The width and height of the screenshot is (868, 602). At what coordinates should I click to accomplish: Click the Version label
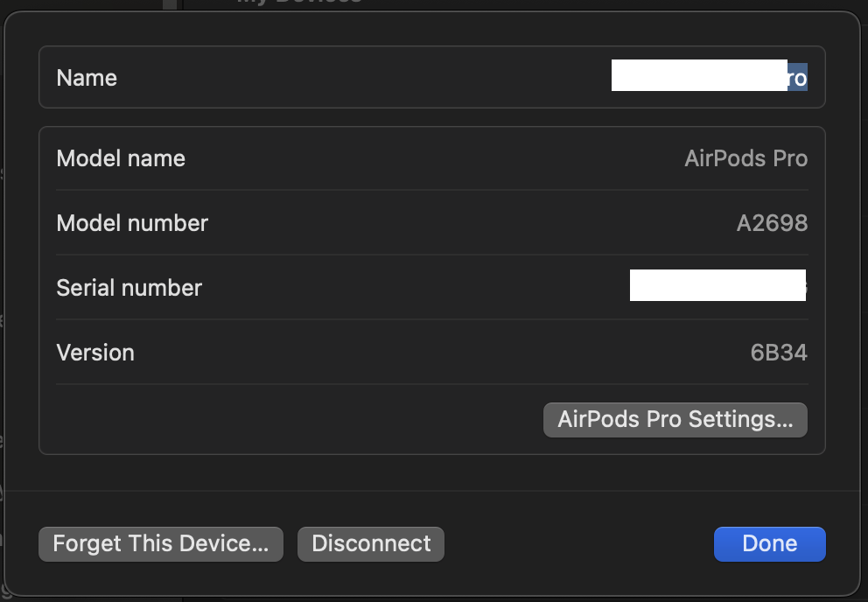coord(95,353)
